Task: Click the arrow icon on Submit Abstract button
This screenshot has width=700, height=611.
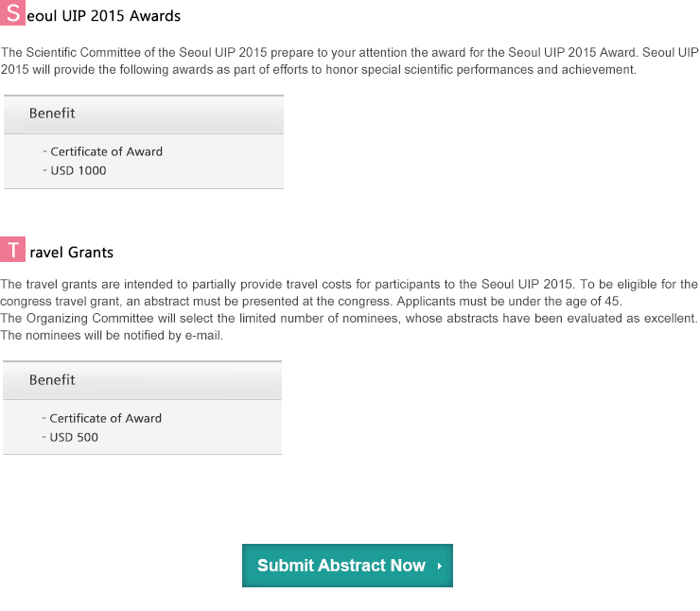Action: click(440, 566)
